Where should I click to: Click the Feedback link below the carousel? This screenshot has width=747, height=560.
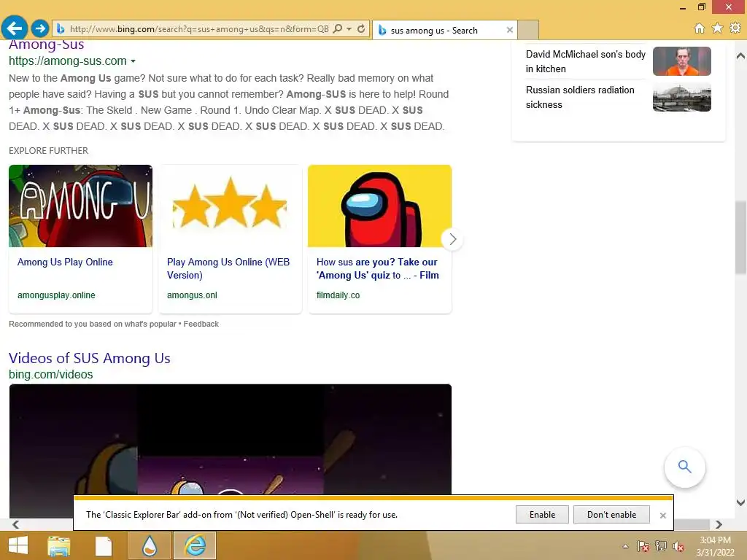[x=201, y=324]
